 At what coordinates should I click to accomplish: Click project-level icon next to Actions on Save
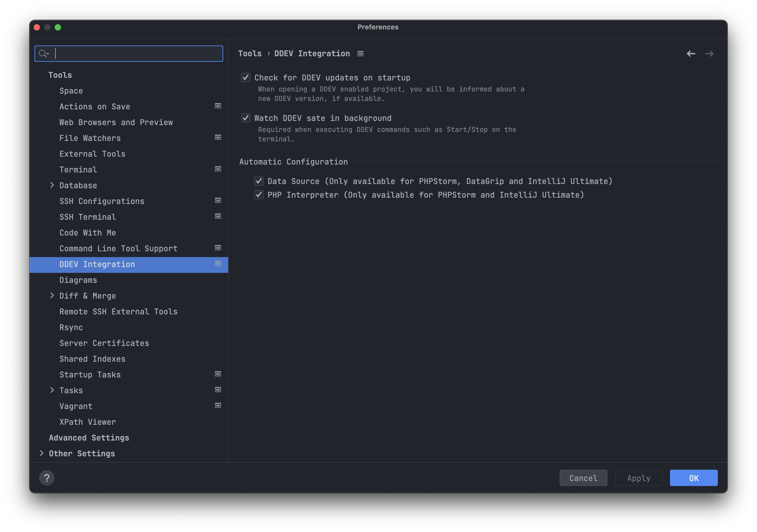pos(218,106)
